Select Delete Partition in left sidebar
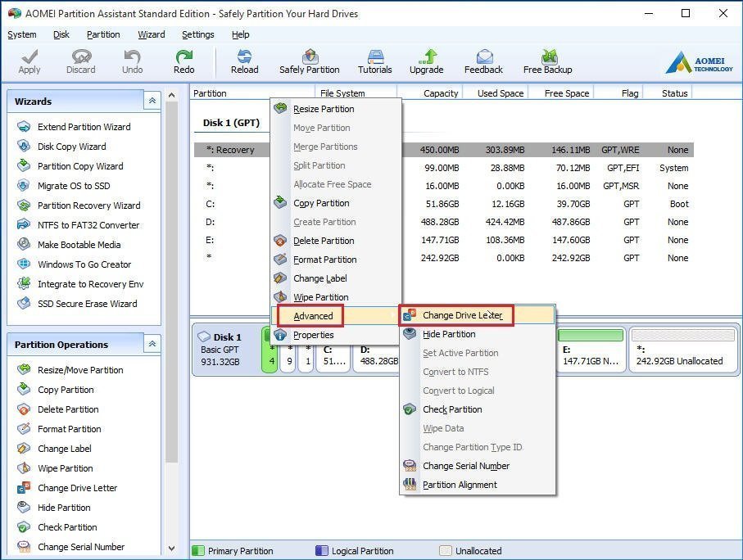Viewport: 743px width, 560px height. (x=68, y=409)
